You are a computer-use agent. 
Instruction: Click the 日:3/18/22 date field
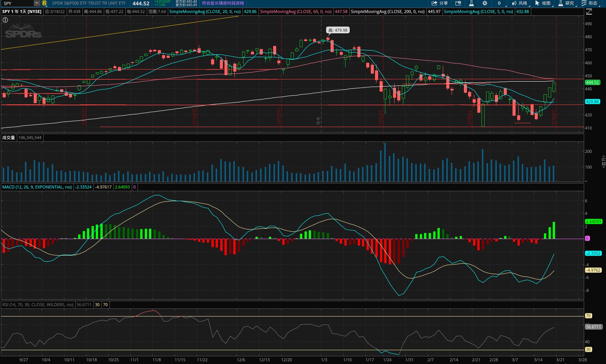[55, 11]
